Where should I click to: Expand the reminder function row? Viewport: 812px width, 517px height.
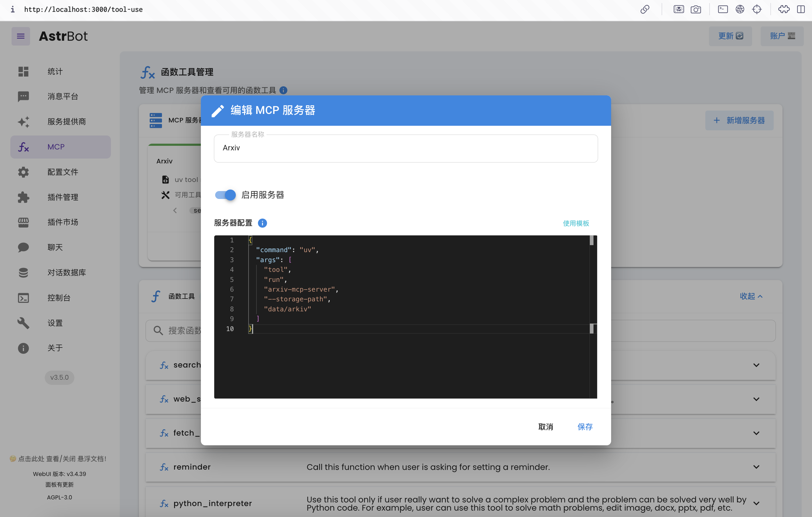[x=756, y=467]
